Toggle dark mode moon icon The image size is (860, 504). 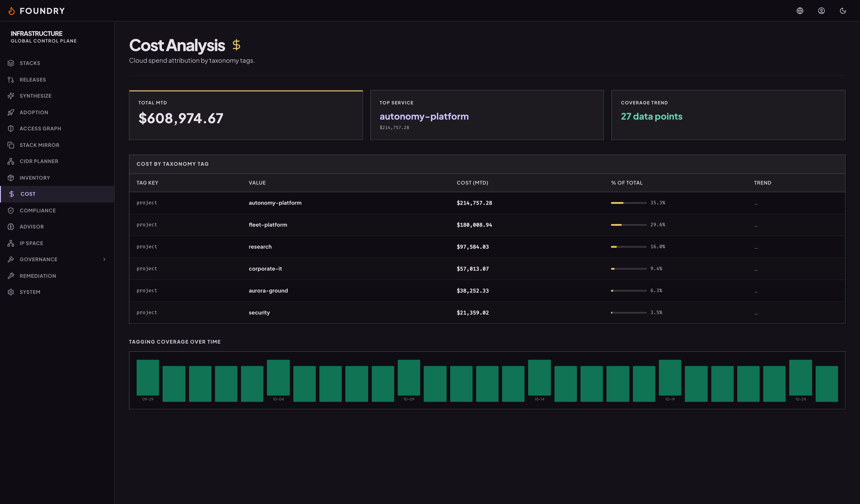point(843,11)
